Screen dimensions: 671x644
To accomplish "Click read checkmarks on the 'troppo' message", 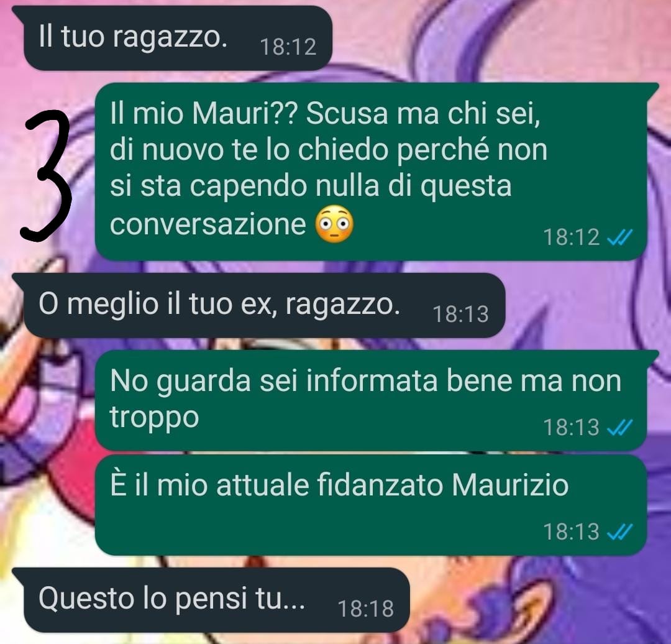I will tap(619, 427).
